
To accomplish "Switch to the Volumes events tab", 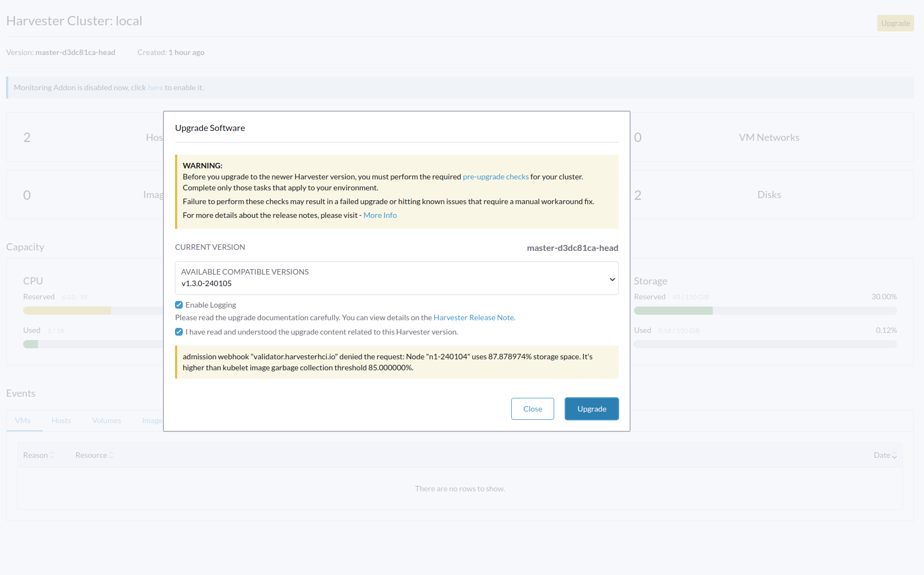I will (106, 420).
